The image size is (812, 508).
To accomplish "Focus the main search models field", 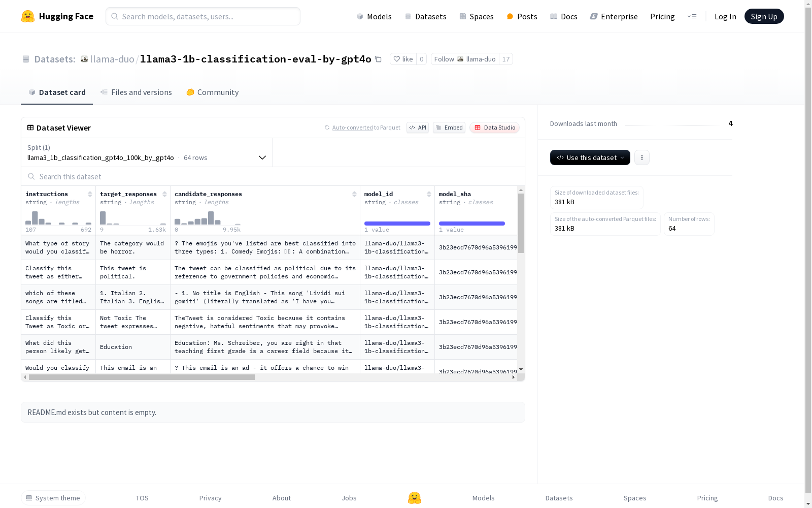I will coord(203,16).
